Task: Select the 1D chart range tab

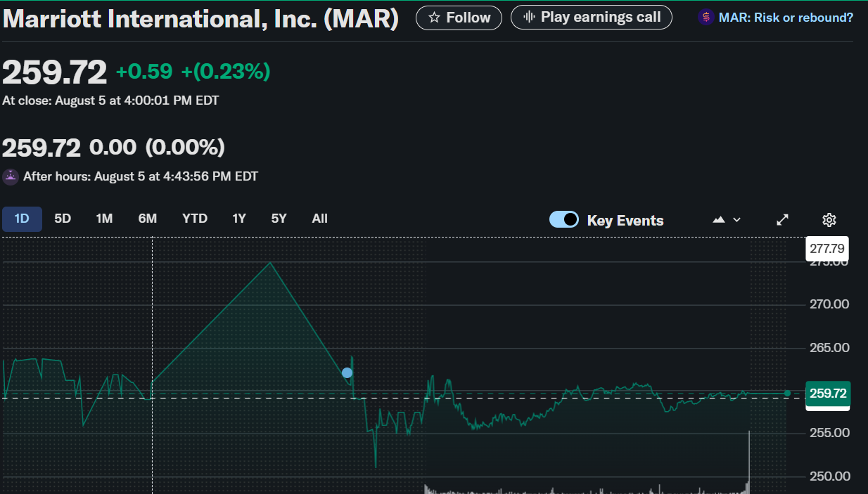Action: pos(22,219)
